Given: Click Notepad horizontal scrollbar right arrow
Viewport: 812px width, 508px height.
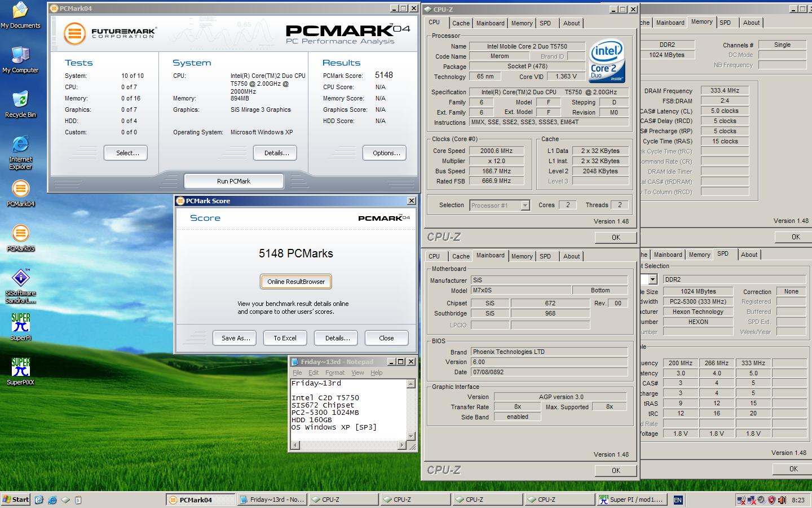Looking at the screenshot, I should click(402, 445).
